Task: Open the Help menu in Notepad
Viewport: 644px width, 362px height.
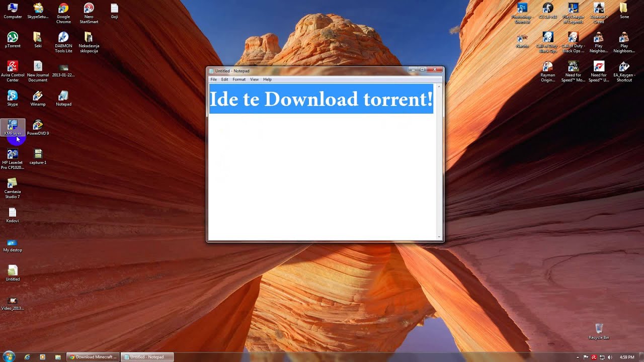Action: tap(267, 79)
